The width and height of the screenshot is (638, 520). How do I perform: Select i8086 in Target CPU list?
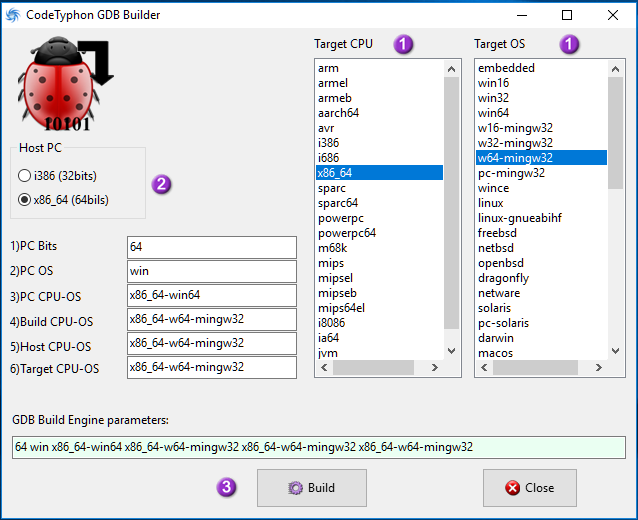[x=379, y=323]
